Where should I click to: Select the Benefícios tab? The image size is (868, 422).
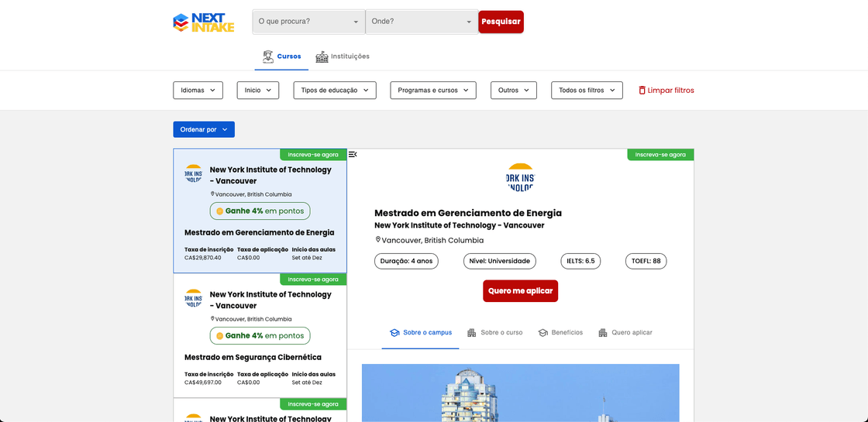pos(560,332)
